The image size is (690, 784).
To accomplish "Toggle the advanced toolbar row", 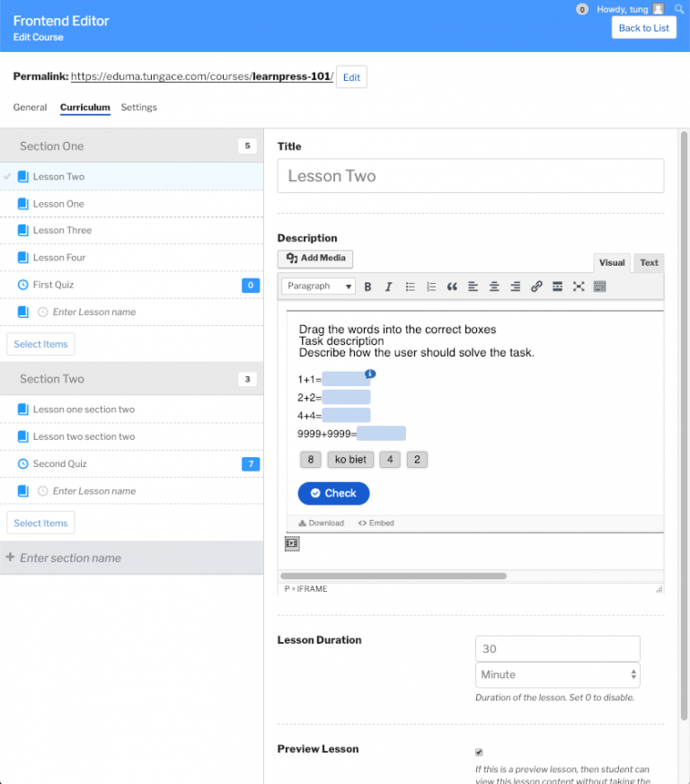I will [x=600, y=286].
